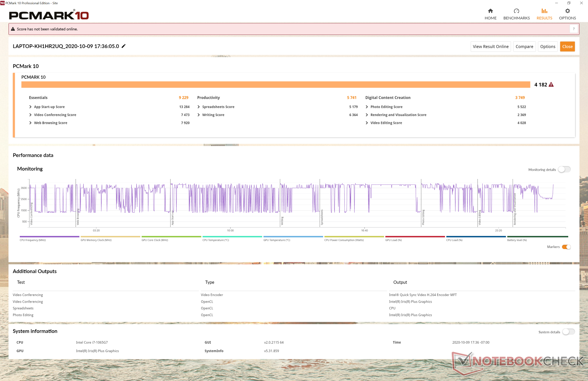Click the pencil icon to rename result
Viewport: 588px width, 381px height.
point(124,46)
